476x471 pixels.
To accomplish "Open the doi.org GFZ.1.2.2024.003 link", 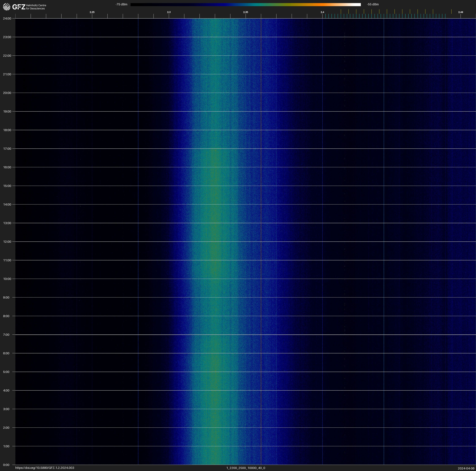I will click(45, 468).
